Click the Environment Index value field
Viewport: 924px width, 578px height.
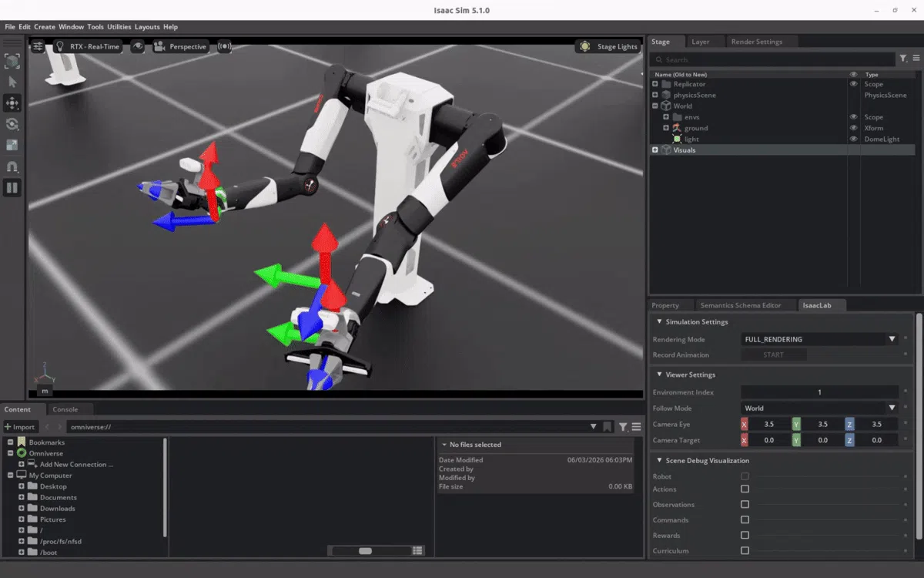point(819,392)
